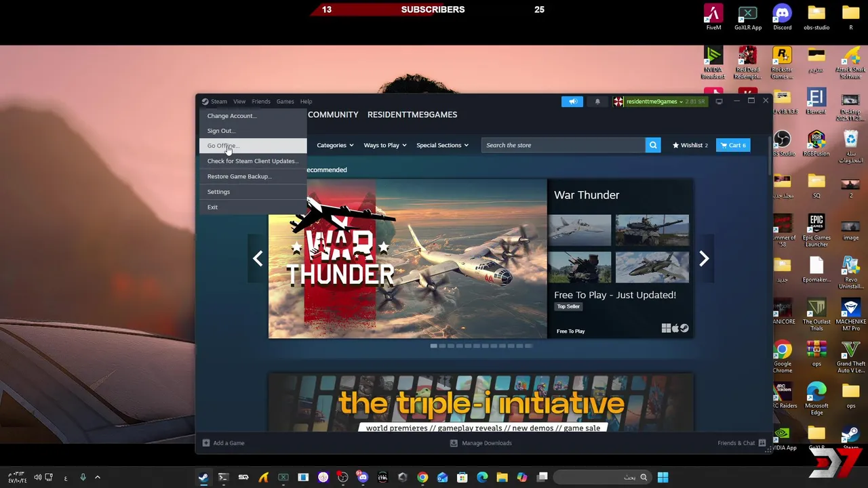Open RGBFusion desktop icon
Image resolution: width=868 pixels, height=488 pixels.
[x=816, y=143]
